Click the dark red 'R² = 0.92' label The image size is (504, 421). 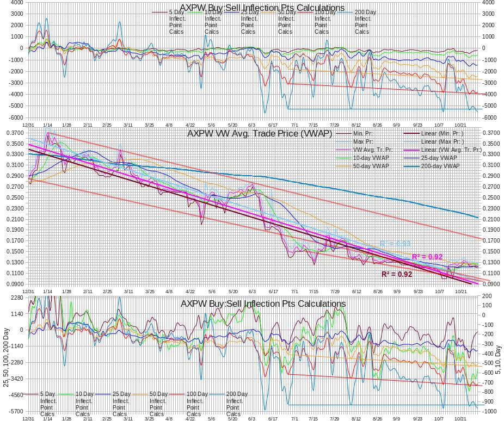tap(397, 274)
